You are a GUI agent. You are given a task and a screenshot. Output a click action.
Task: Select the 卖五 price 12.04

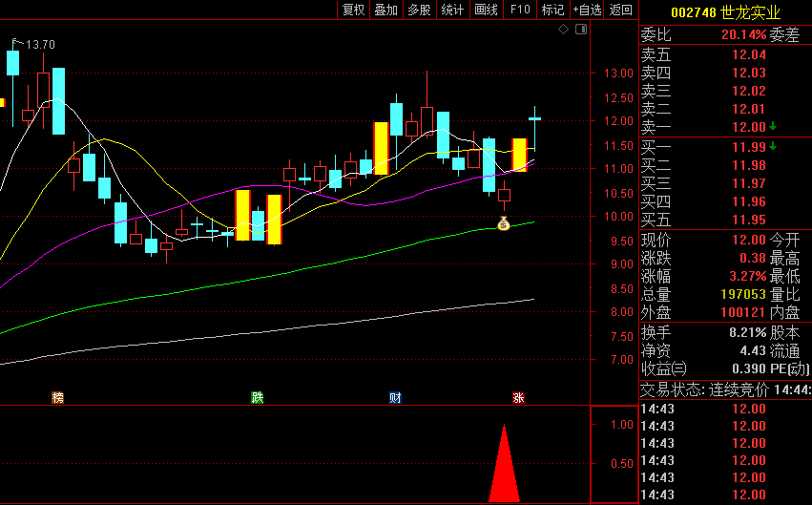749,55
